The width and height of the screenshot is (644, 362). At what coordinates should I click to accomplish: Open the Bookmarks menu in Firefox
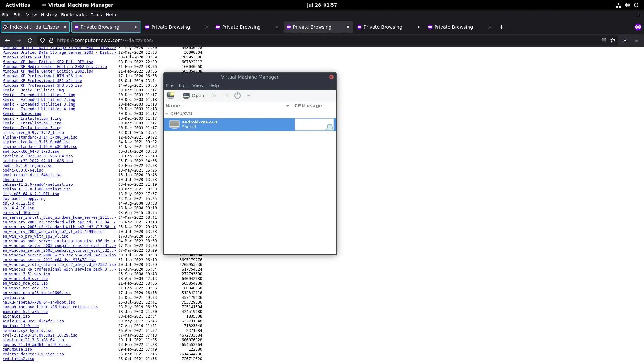(74, 15)
